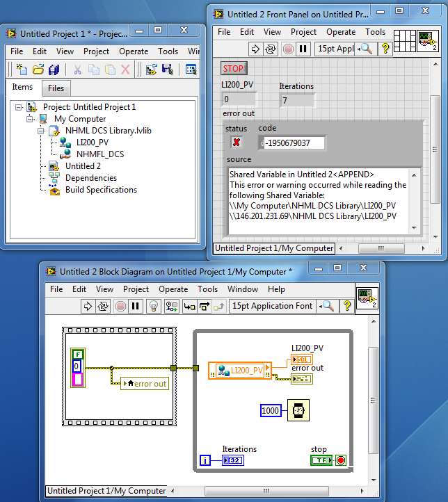Click False boolean constant in error cluster
This screenshot has width=448, height=502.
[x=77, y=354]
